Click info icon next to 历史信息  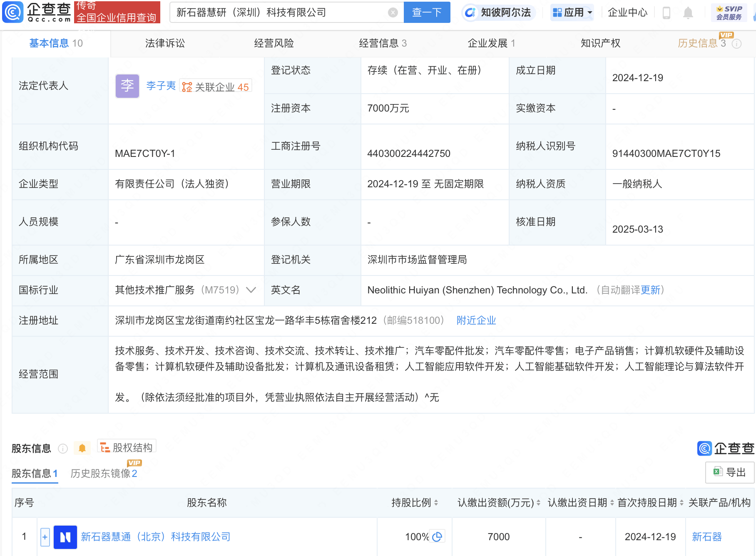736,44
